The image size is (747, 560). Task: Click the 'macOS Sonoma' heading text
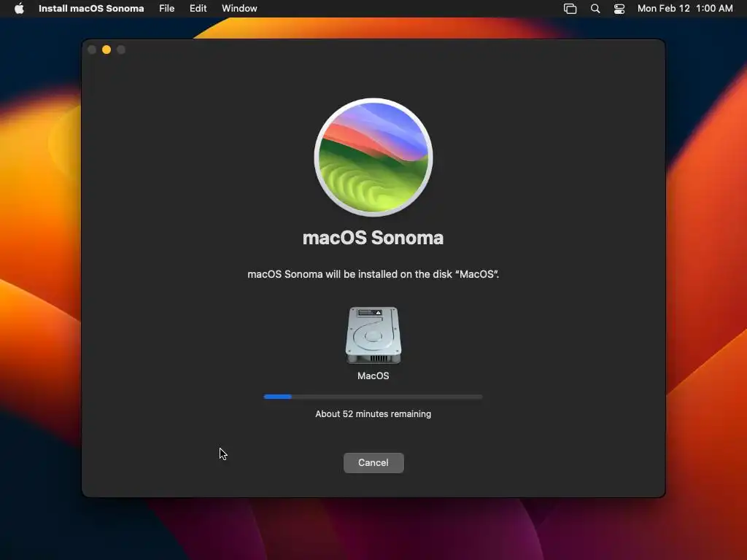tap(373, 238)
